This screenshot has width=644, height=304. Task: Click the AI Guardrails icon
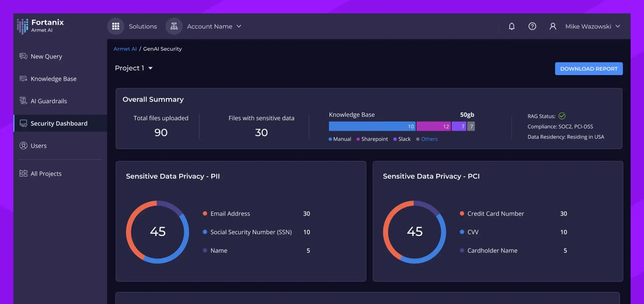coord(23,101)
